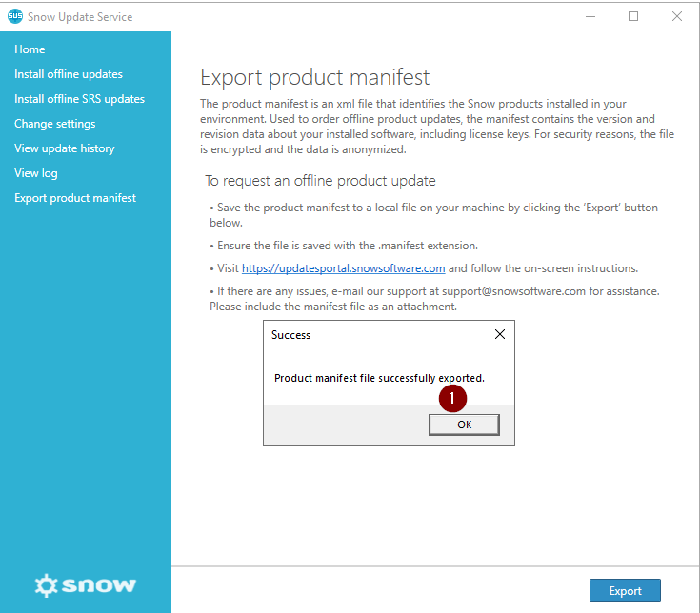Open Install offline updates
The width and height of the screenshot is (700, 613).
click(69, 74)
